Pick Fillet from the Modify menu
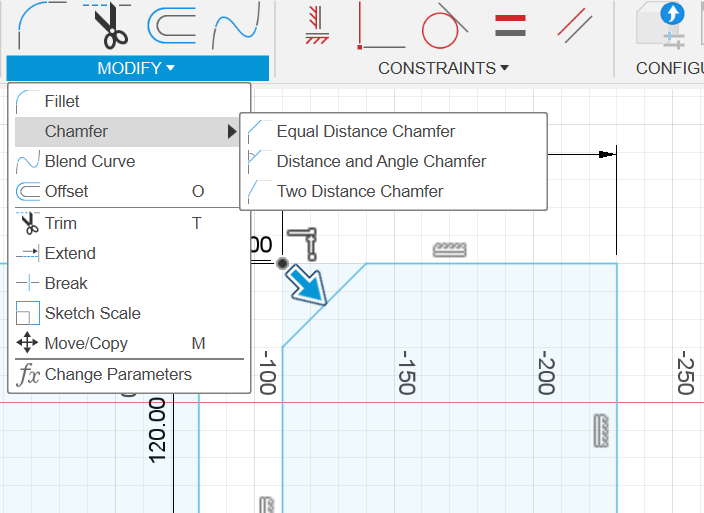704x513 pixels. tap(62, 101)
